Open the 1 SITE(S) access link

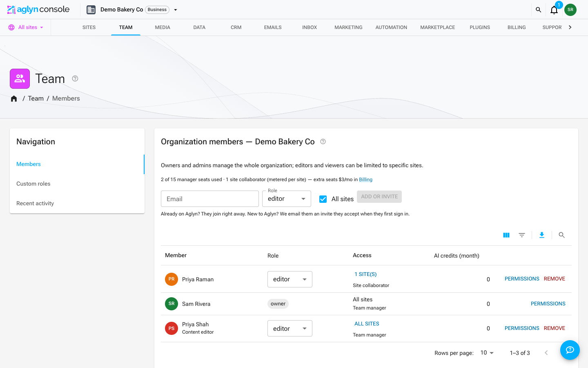pyautogui.click(x=365, y=274)
